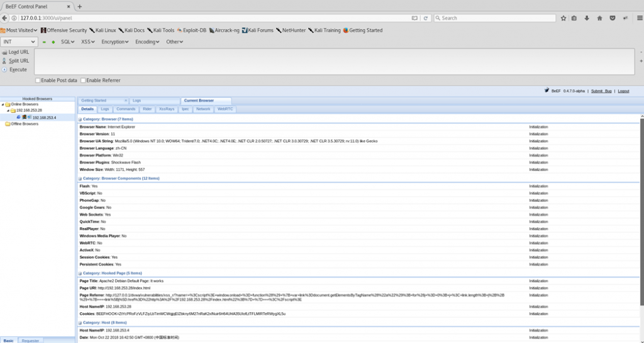The image size is (644, 343).
Task: Close the Getting Started tab
Action: 126,101
